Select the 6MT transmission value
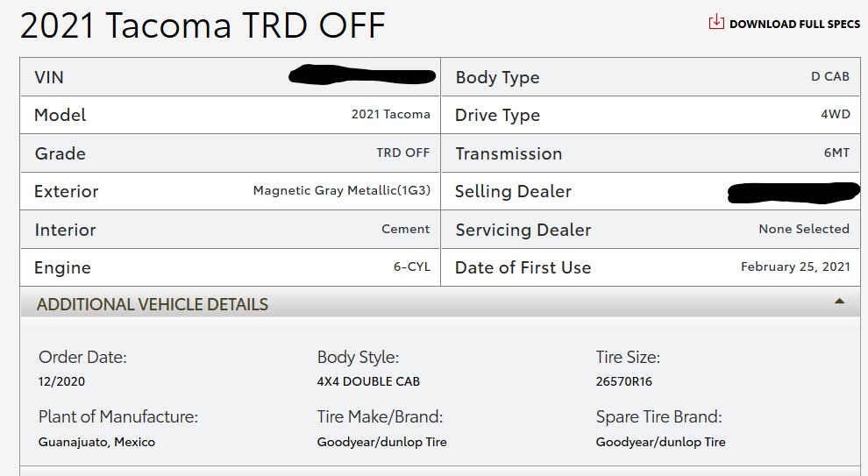The height and width of the screenshot is (476, 868). (x=836, y=153)
